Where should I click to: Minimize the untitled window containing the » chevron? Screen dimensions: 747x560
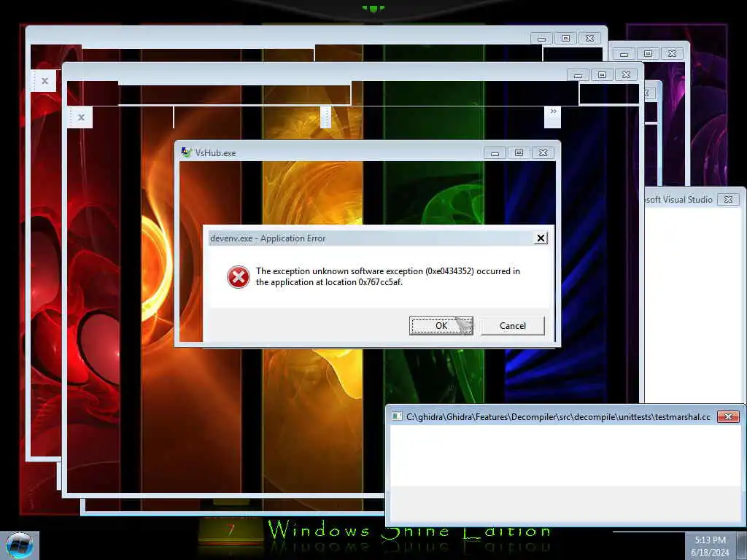pyautogui.click(x=578, y=75)
